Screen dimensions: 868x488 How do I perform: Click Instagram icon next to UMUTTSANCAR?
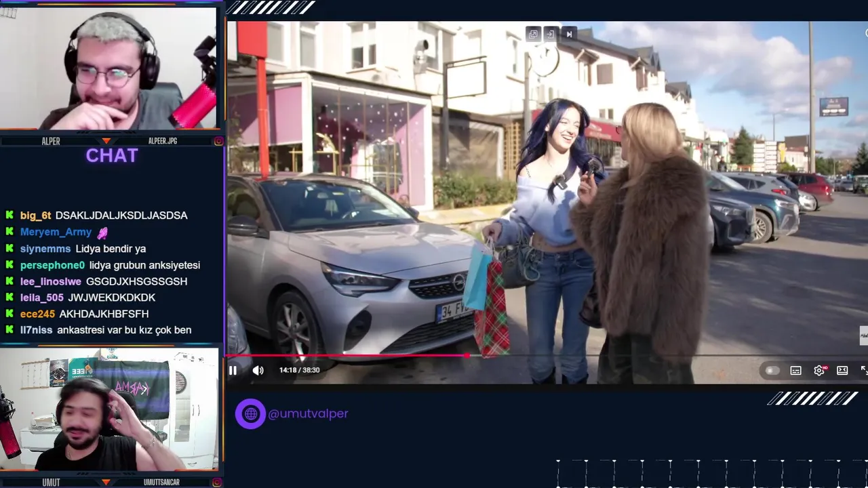pyautogui.click(x=217, y=483)
